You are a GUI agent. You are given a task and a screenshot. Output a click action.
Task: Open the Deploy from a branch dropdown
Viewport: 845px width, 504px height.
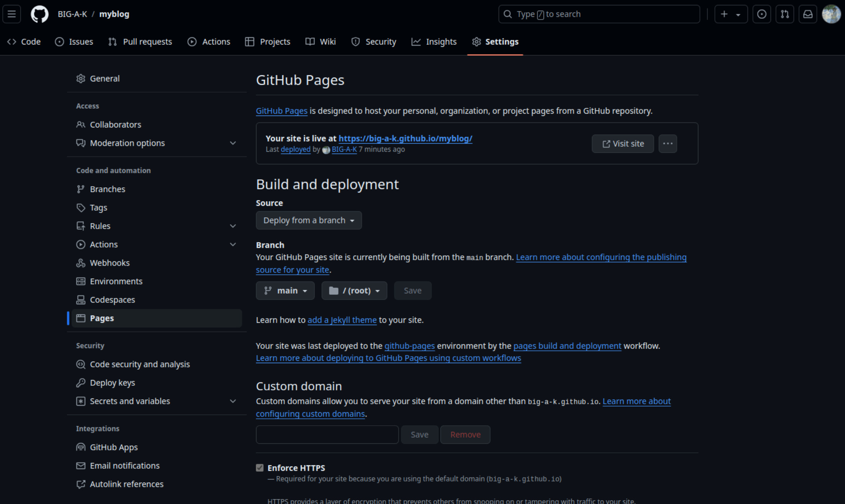point(308,220)
